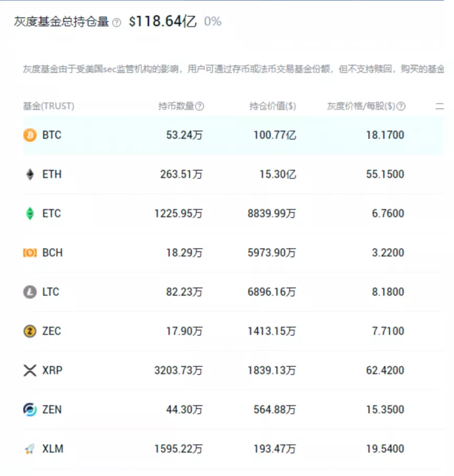Click ETH share price 55.1500
The height and width of the screenshot is (476, 454).
[385, 174]
